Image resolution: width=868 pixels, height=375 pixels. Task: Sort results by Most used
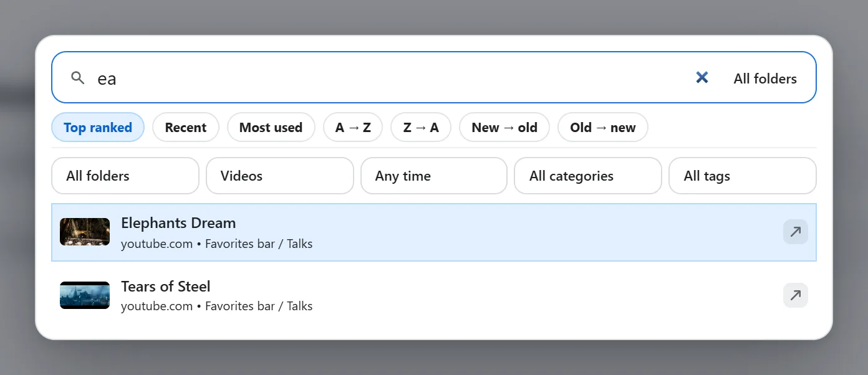[271, 127]
